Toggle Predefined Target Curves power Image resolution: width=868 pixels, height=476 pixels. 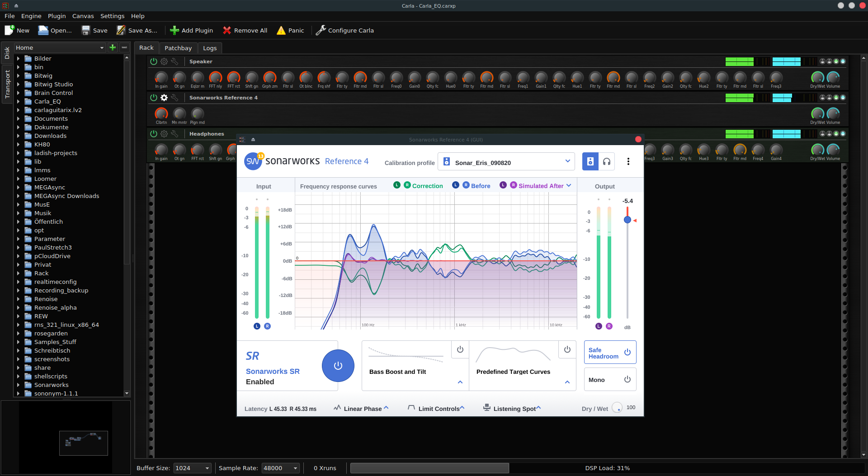pos(567,349)
